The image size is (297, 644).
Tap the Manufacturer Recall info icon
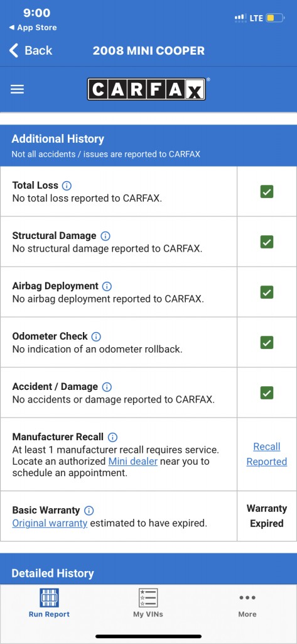click(x=112, y=438)
